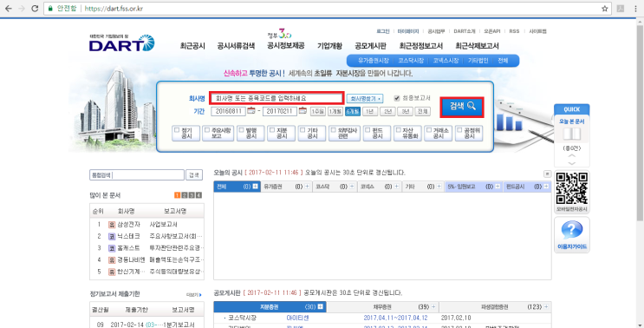Expand 유가증권 tab with plus
This screenshot has width=644, height=328.
pyautogui.click(x=307, y=187)
